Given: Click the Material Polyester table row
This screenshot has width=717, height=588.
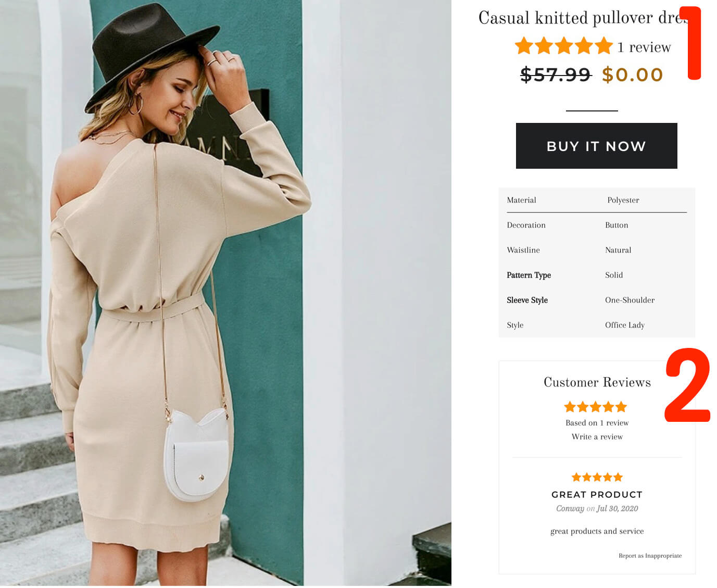Looking at the screenshot, I should [597, 200].
